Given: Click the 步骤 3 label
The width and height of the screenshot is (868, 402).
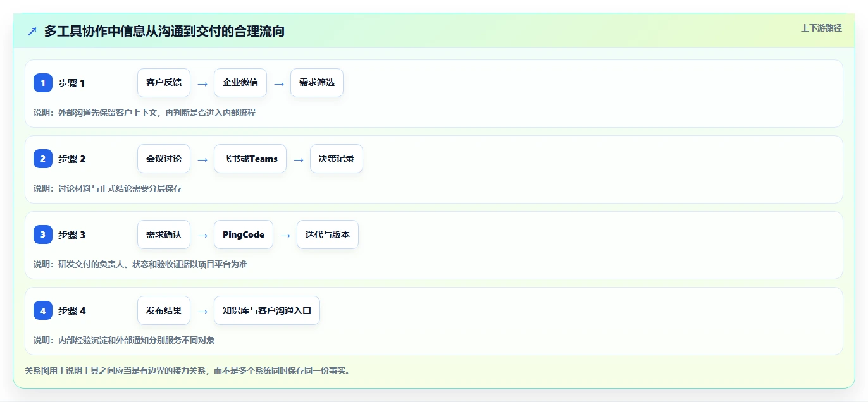Looking at the screenshot, I should (x=71, y=234).
